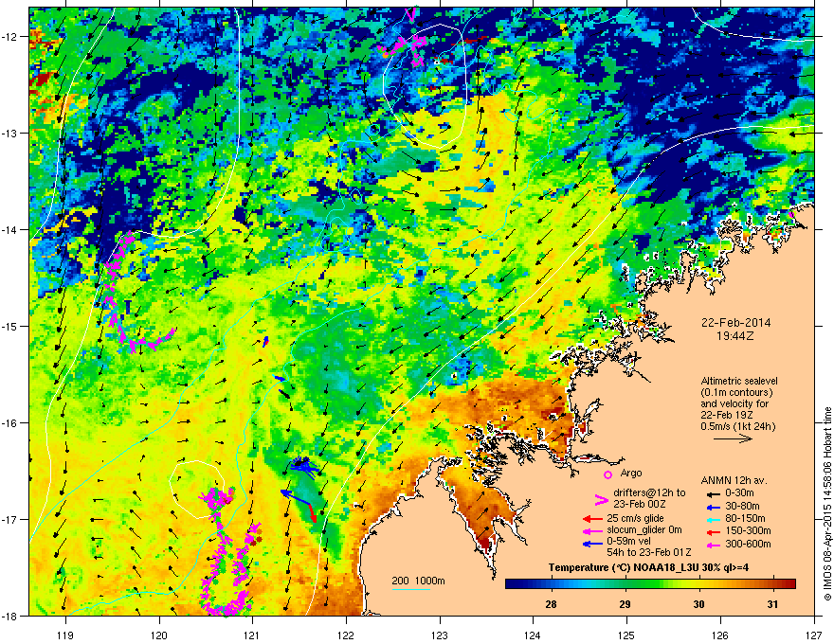Click the red 25 cm/s glide arrow symbol

(592, 519)
